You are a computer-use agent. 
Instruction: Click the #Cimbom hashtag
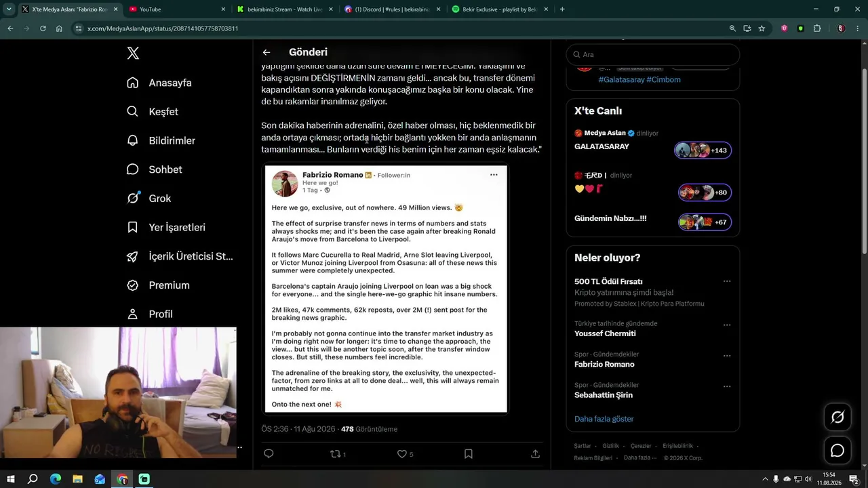click(x=663, y=79)
